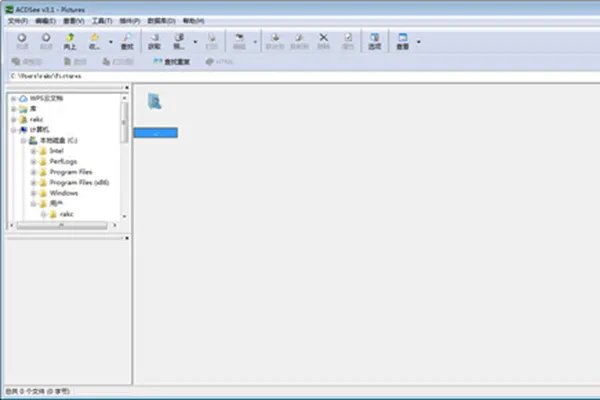Close the lower preview pane
Image resolution: width=600 pixels, height=400 pixels.
[127, 238]
